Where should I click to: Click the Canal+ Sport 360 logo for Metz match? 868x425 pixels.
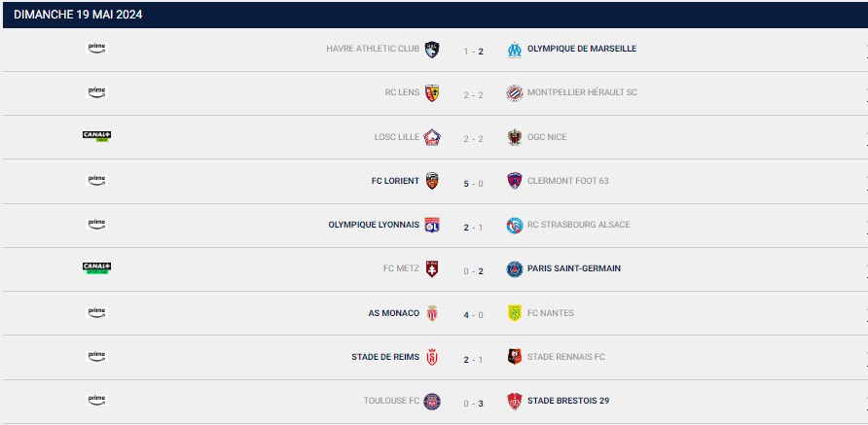(97, 268)
